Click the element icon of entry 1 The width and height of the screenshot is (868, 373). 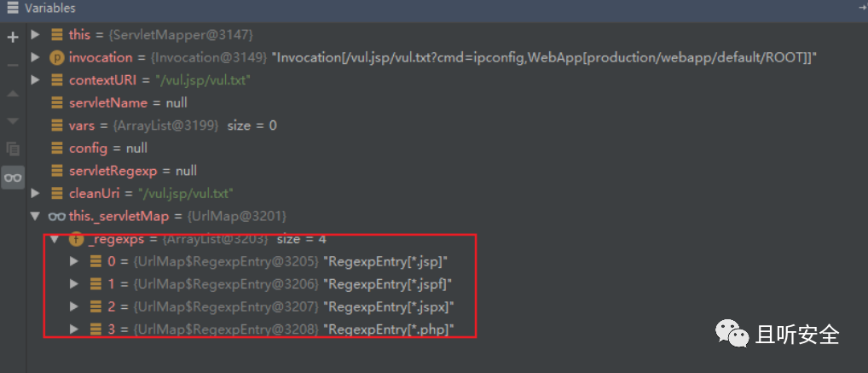pyautogui.click(x=95, y=283)
